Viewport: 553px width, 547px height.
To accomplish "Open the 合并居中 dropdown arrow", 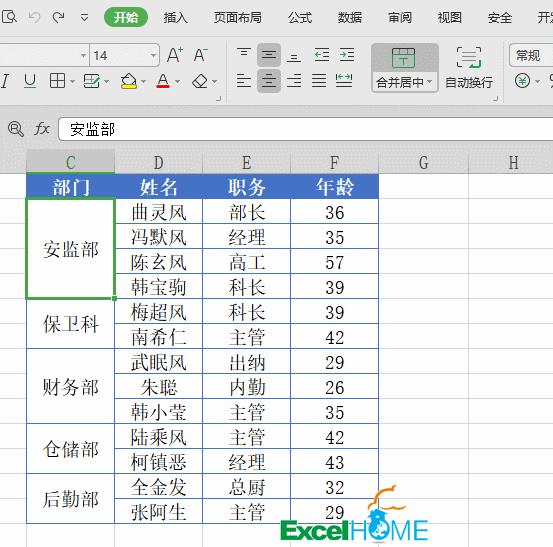I will (x=430, y=82).
